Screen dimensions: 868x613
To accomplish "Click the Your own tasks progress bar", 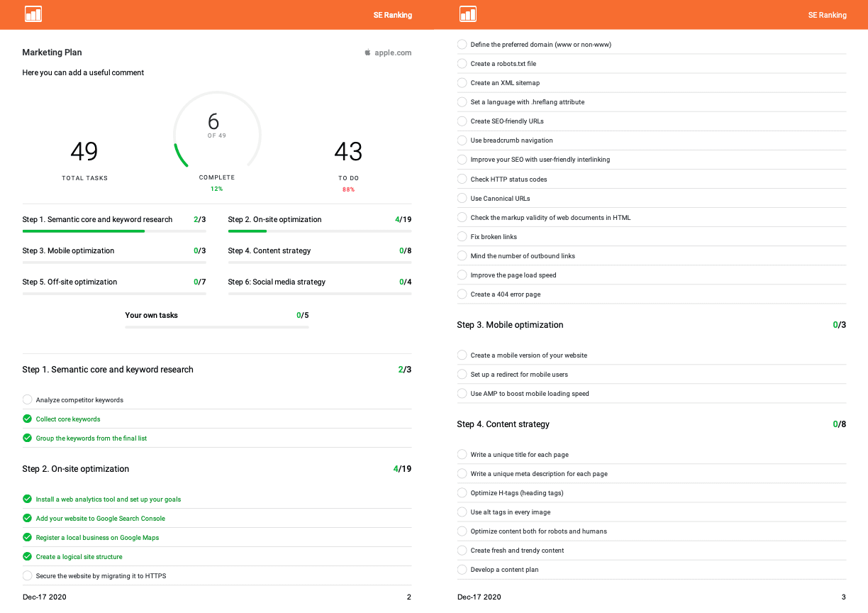I will coord(217,327).
